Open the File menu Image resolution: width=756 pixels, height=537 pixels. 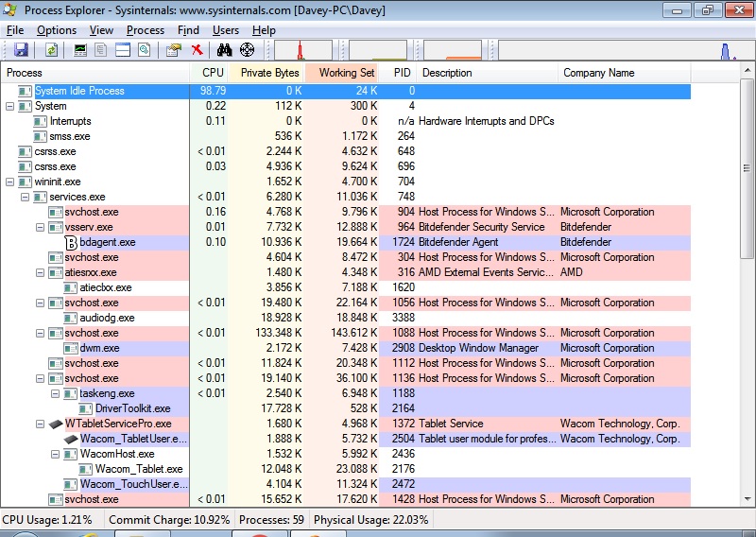[15, 30]
